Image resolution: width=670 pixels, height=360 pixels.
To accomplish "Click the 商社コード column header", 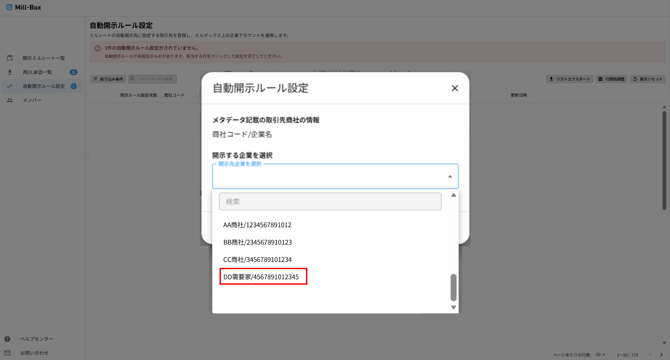I will coord(174,95).
